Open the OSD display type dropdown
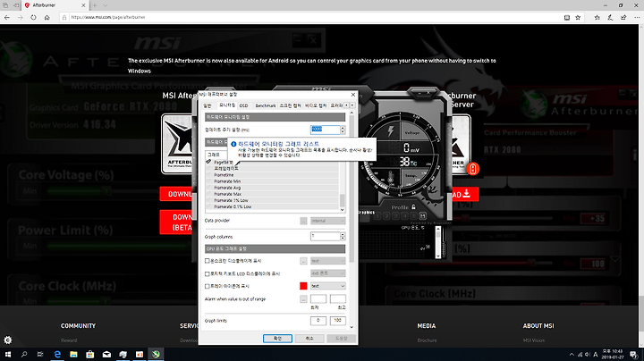644x361 pixels. 327,261
